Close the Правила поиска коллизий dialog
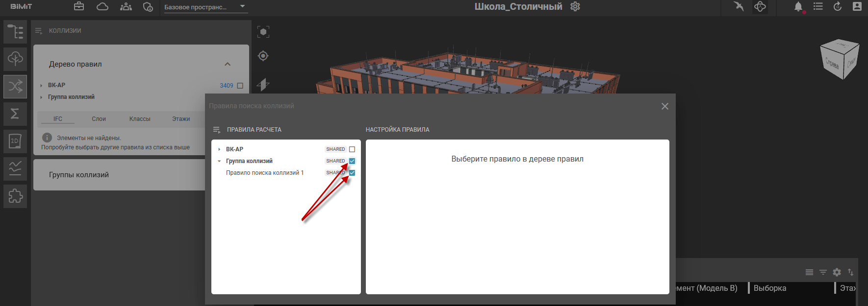Image resolution: width=868 pixels, height=306 pixels. (x=664, y=106)
